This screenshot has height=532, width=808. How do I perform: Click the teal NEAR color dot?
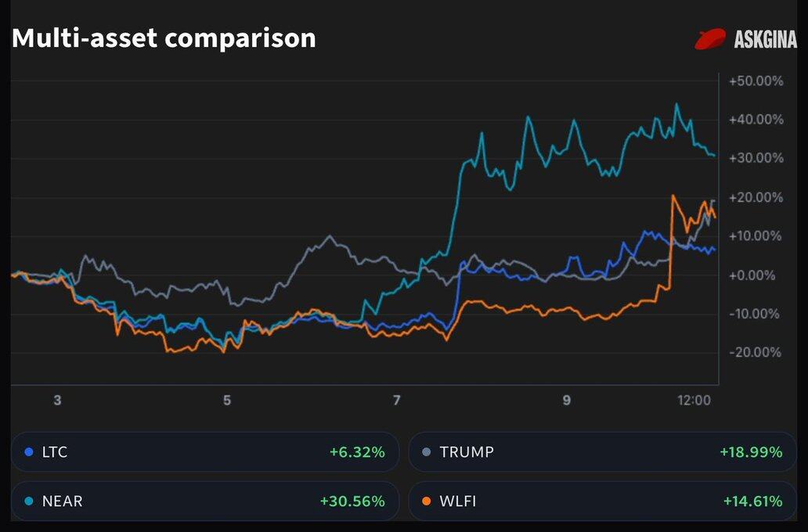[29, 501]
